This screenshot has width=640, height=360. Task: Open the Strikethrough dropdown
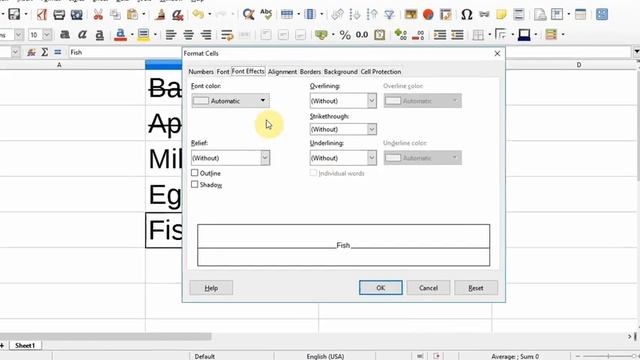343,129
